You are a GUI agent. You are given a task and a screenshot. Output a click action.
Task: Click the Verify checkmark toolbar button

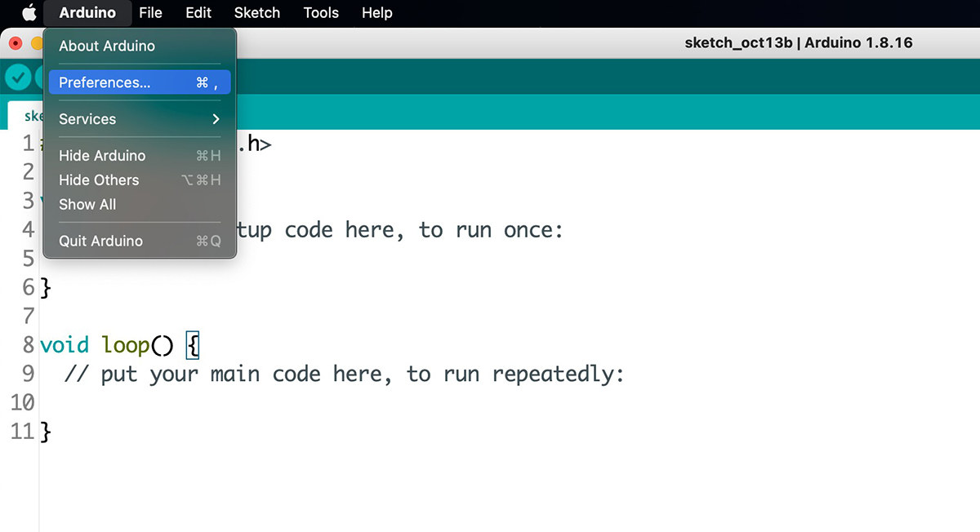pos(18,77)
